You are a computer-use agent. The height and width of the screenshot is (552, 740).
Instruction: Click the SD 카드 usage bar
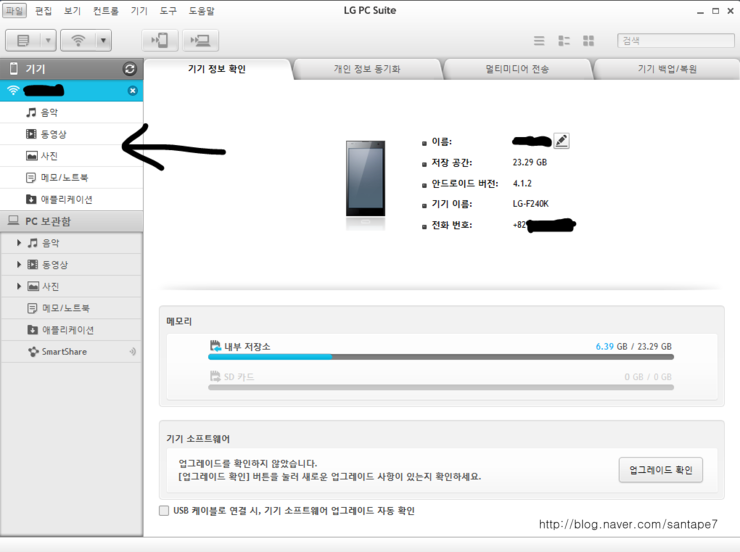point(441,387)
